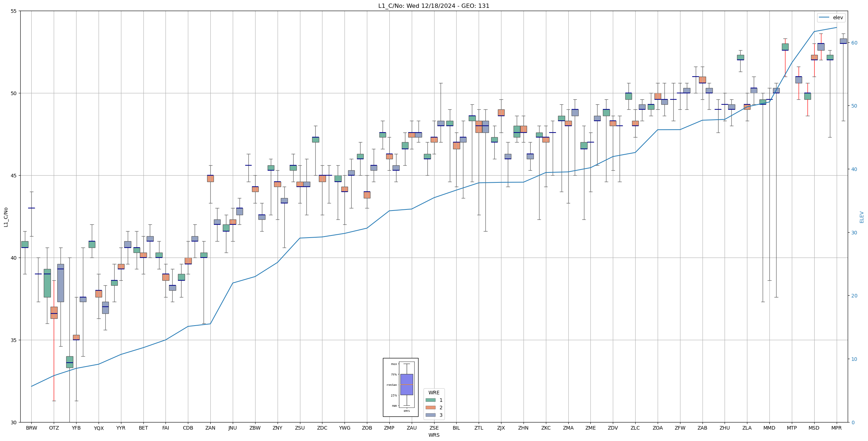Select the BRW station tick label

click(31, 428)
